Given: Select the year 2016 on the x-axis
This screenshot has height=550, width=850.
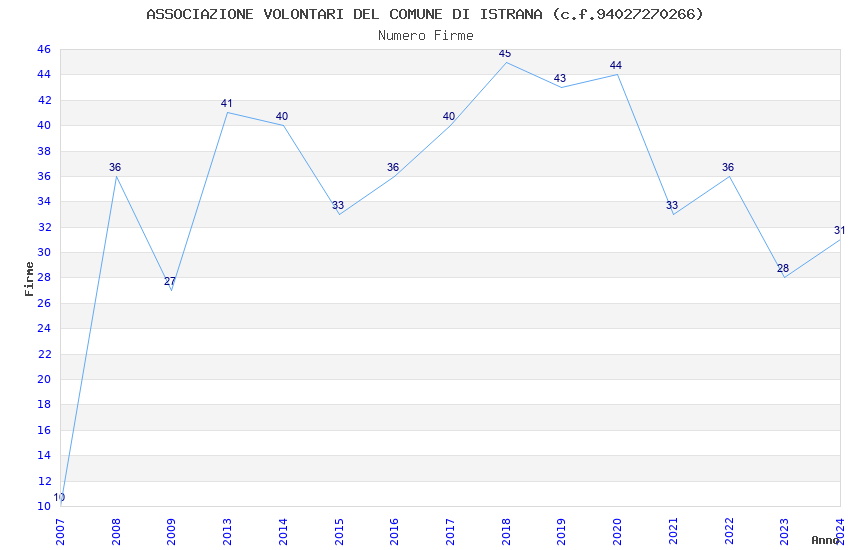Looking at the screenshot, I should point(394,532).
